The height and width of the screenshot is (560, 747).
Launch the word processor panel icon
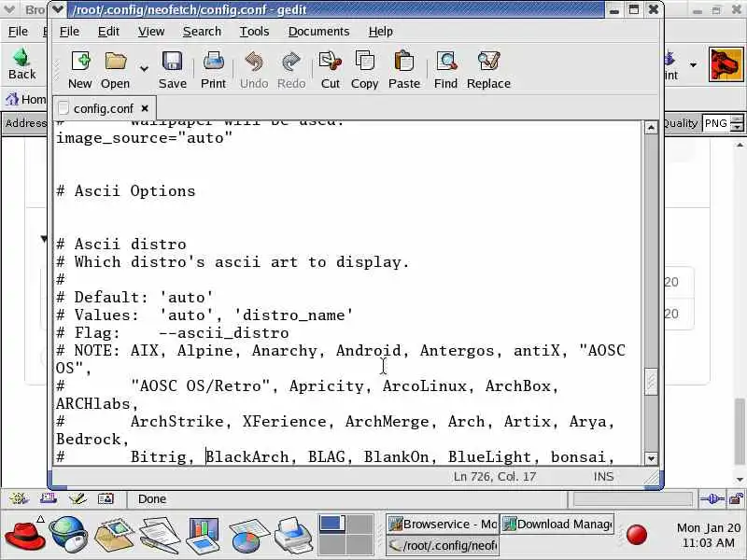tap(159, 535)
